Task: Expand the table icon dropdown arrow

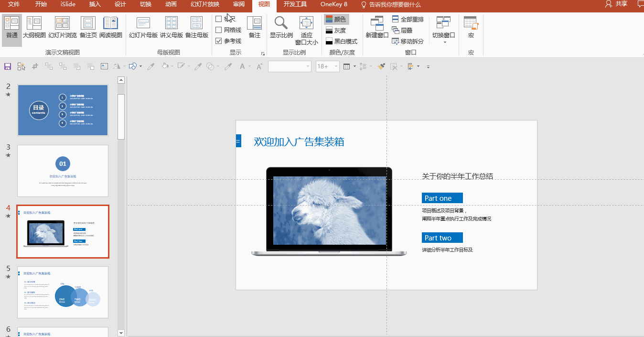Action: point(354,66)
